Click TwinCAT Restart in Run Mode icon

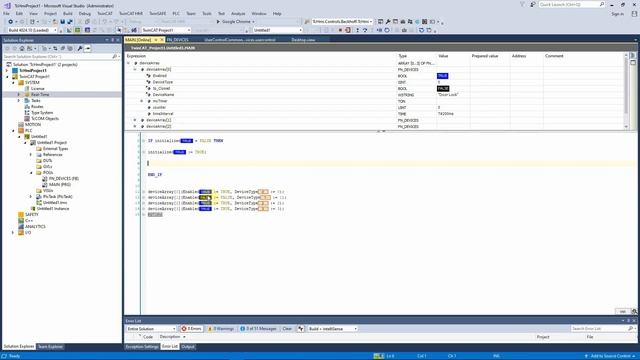77,30
